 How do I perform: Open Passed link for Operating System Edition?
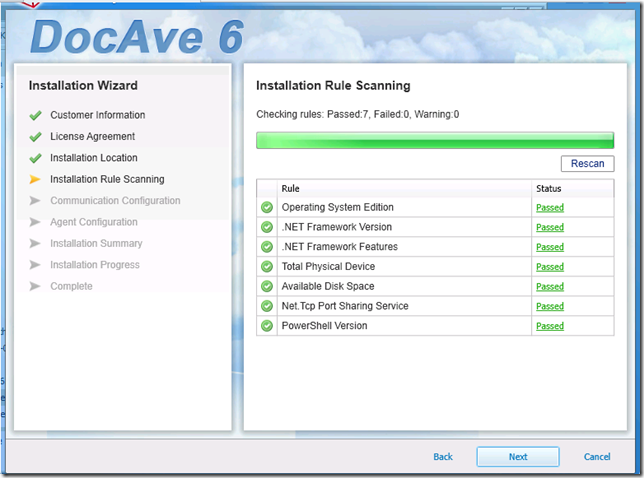(x=550, y=208)
